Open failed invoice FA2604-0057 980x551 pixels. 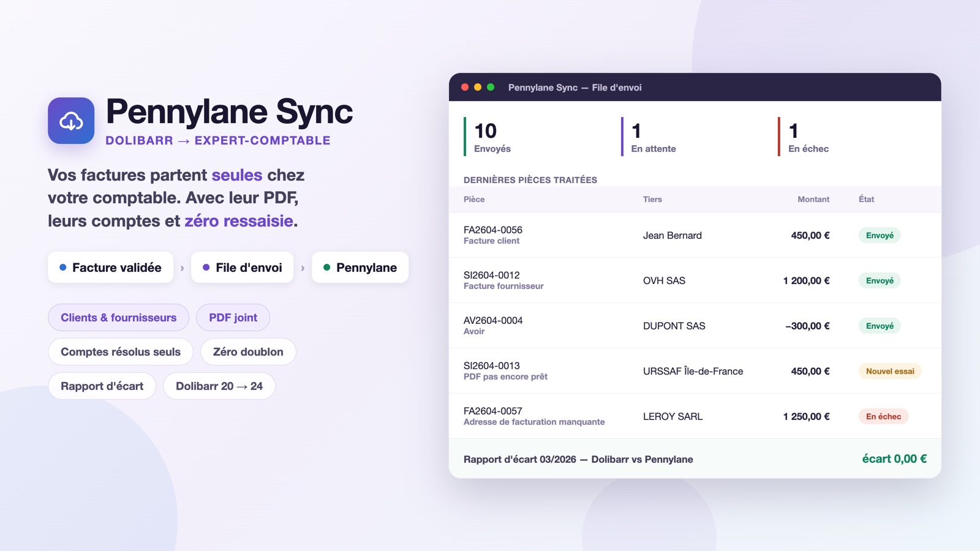point(493,411)
